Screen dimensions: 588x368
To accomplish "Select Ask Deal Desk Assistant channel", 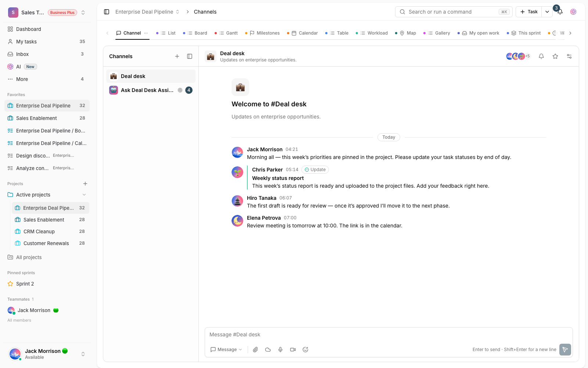I will 151,90.
